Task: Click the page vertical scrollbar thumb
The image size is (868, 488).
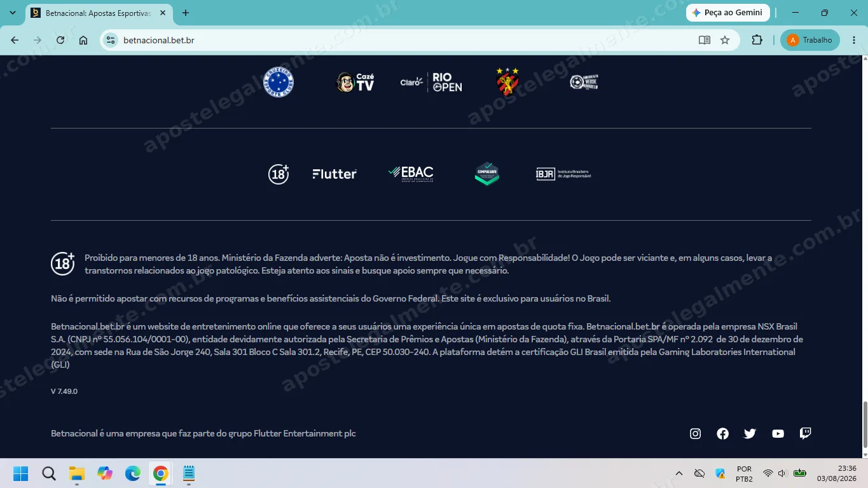Action: (x=864, y=426)
